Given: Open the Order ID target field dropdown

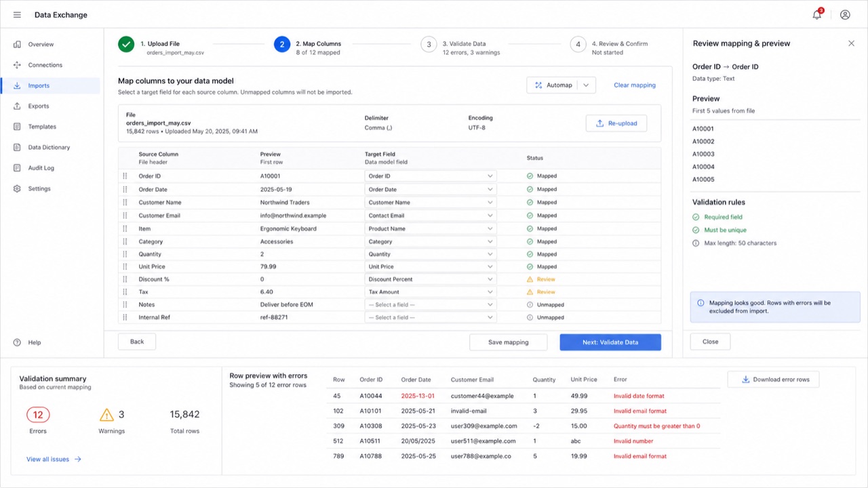Looking at the screenshot, I should (431, 176).
